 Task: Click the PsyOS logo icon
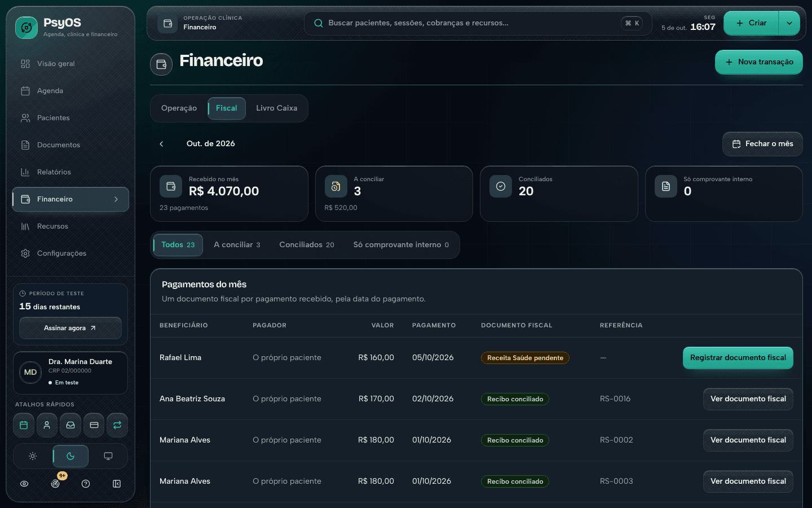coord(27,27)
